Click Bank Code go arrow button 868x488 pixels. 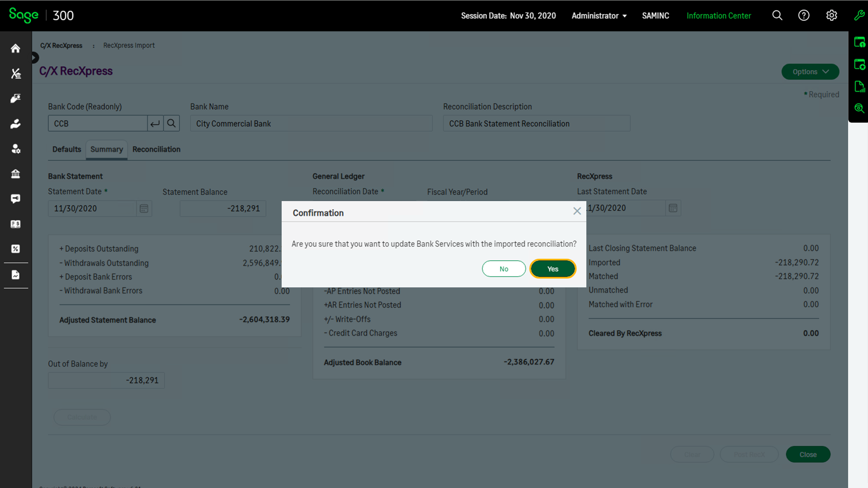pos(155,123)
